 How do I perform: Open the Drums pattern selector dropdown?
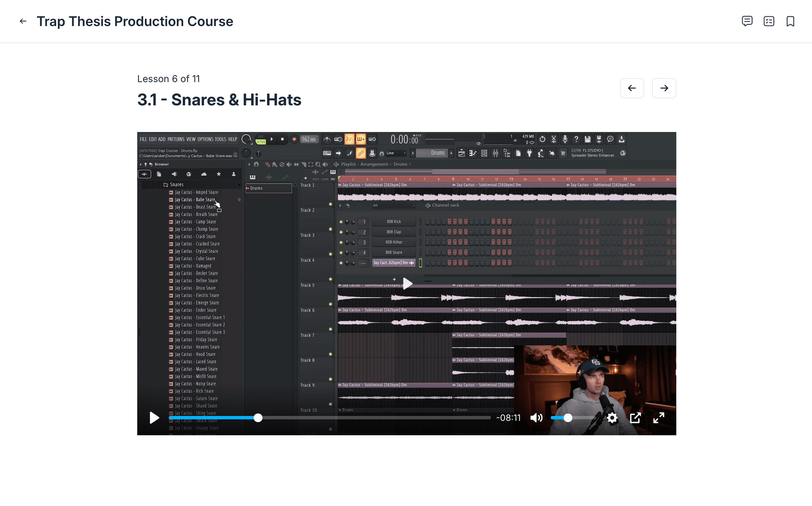pyautogui.click(x=434, y=153)
